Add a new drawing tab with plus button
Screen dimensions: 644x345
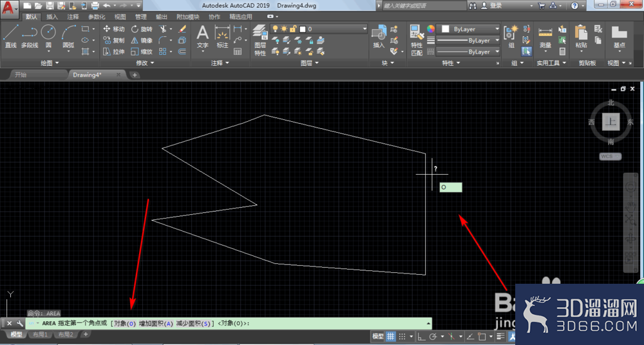click(135, 75)
